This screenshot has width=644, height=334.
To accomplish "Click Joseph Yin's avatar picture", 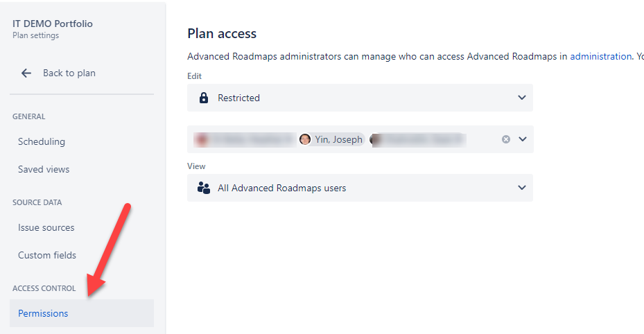I will [x=305, y=139].
